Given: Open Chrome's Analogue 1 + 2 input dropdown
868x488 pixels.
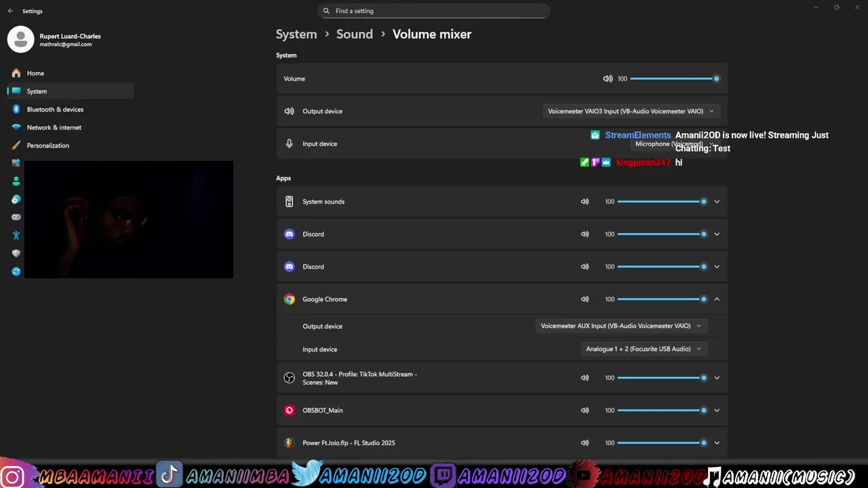Looking at the screenshot, I should (644, 349).
